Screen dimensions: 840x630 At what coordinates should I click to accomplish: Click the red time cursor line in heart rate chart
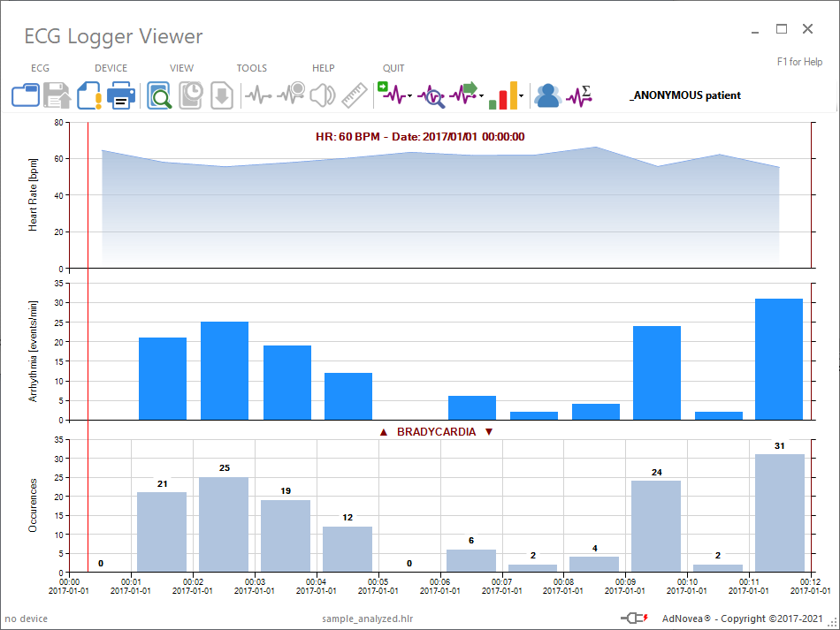pyautogui.click(x=88, y=195)
